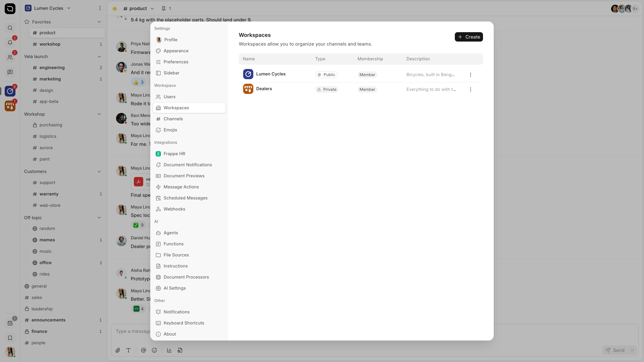The width and height of the screenshot is (644, 362).
Task: Open the memes channel
Action: (x=67, y=240)
